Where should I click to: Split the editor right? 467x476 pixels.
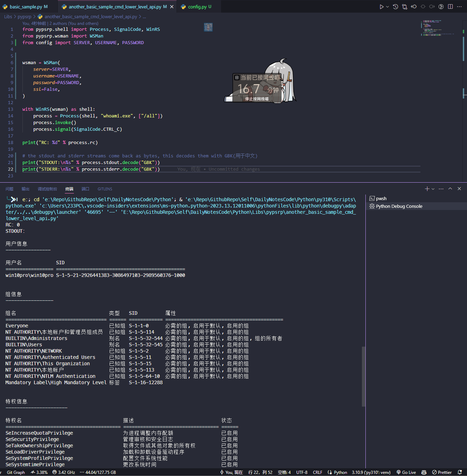(450, 7)
